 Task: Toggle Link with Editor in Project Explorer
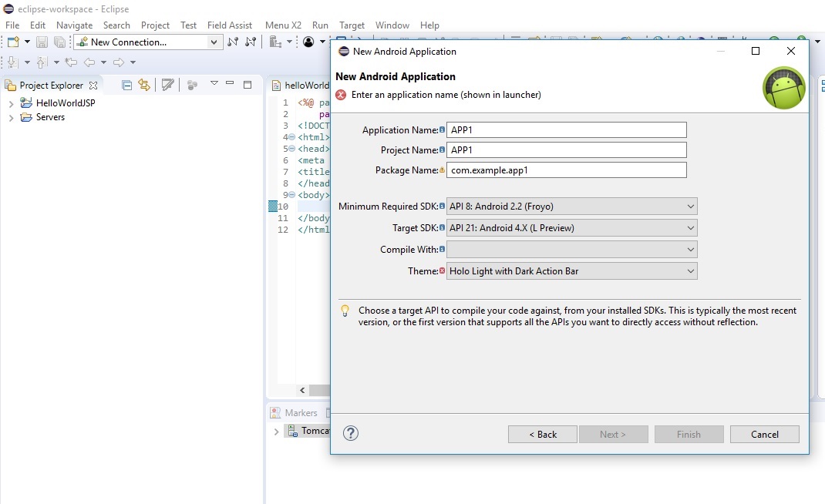pyautogui.click(x=143, y=86)
